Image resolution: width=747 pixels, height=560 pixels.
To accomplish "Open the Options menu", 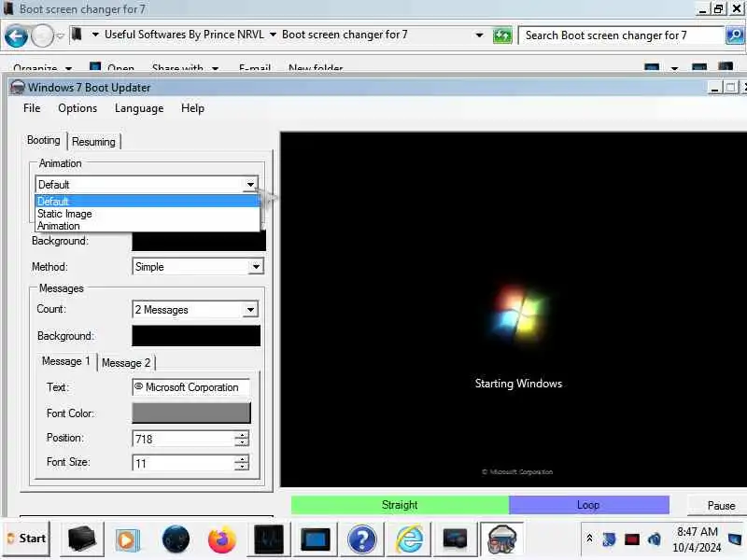I will [x=78, y=108].
